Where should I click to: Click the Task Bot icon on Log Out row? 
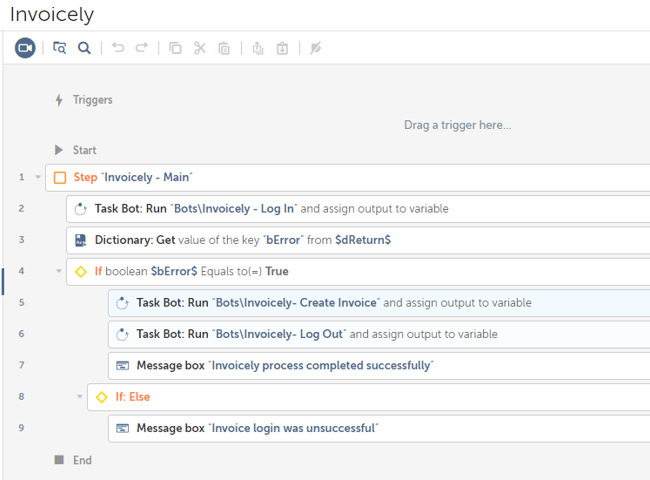click(x=122, y=334)
